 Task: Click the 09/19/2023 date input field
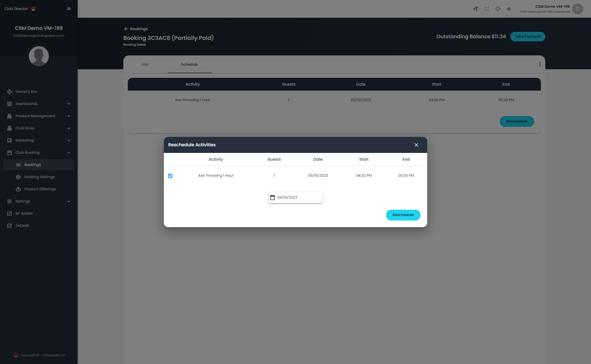click(295, 198)
